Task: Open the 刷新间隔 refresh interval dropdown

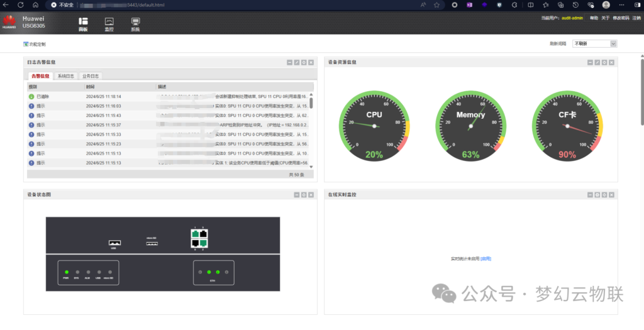Action: 595,43
